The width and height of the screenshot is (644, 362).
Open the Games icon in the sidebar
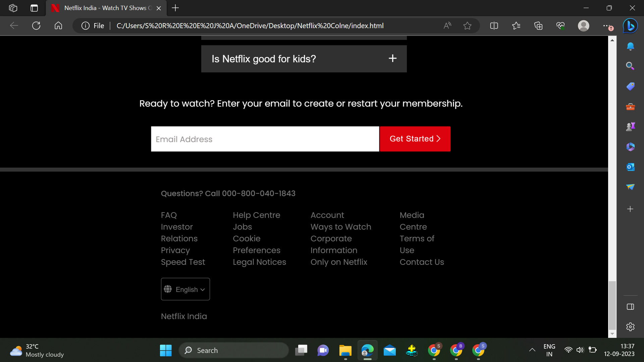click(630, 126)
